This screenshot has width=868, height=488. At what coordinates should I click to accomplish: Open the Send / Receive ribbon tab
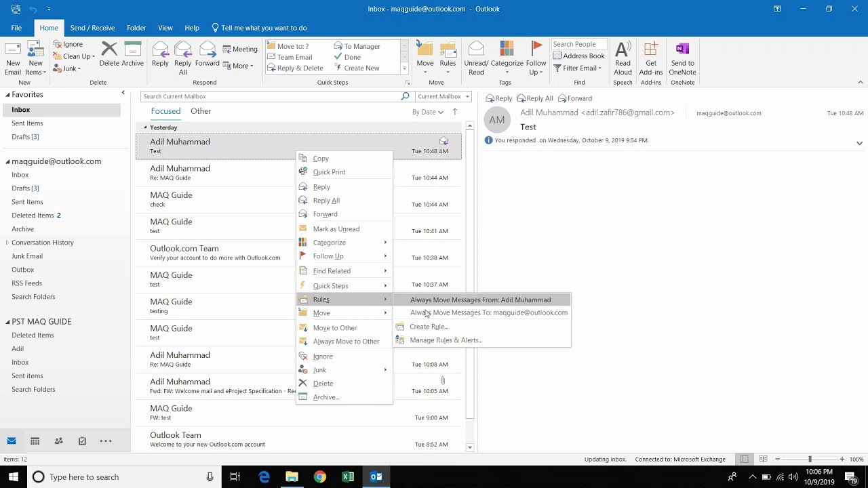pyautogui.click(x=92, y=28)
